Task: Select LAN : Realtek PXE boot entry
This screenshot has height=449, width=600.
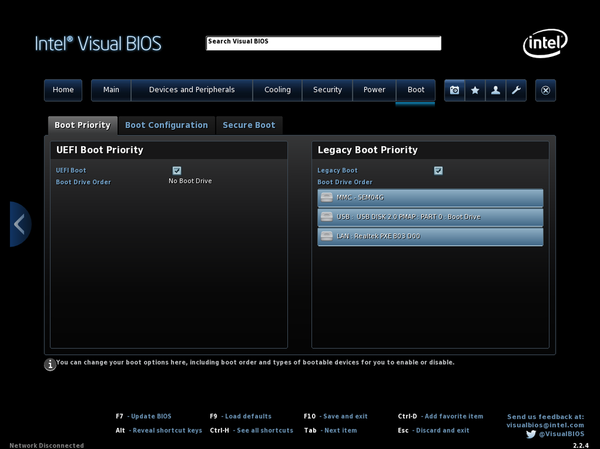Action: pos(430,236)
